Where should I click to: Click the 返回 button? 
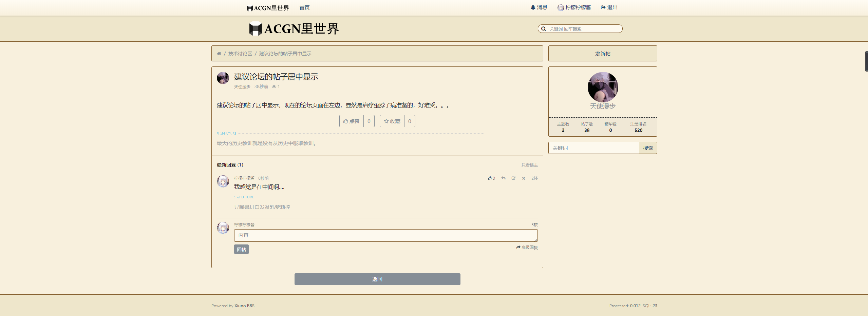[x=377, y=279]
